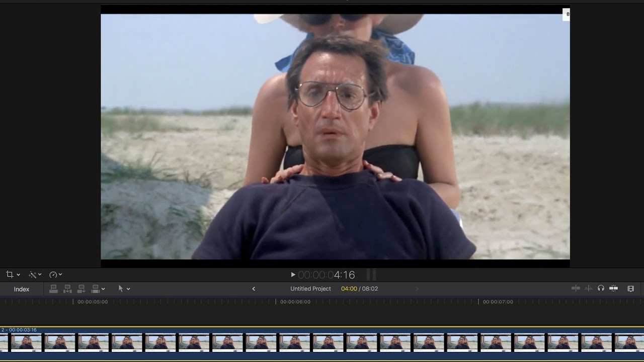Toggle timeline snapping

pyautogui.click(x=613, y=288)
